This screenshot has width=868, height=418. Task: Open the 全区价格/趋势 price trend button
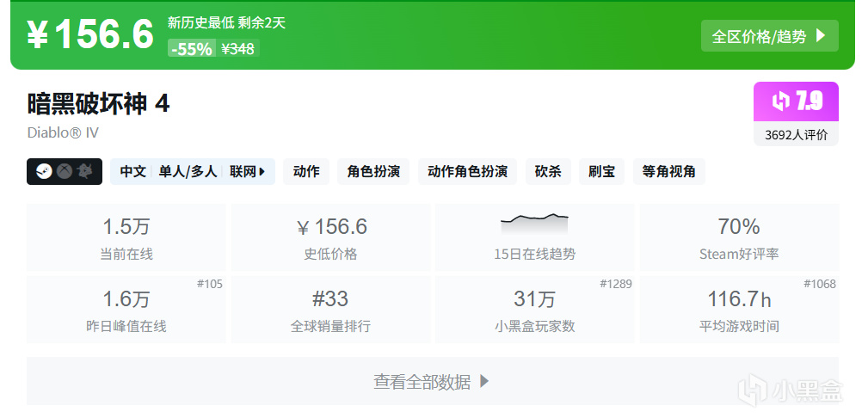point(769,36)
